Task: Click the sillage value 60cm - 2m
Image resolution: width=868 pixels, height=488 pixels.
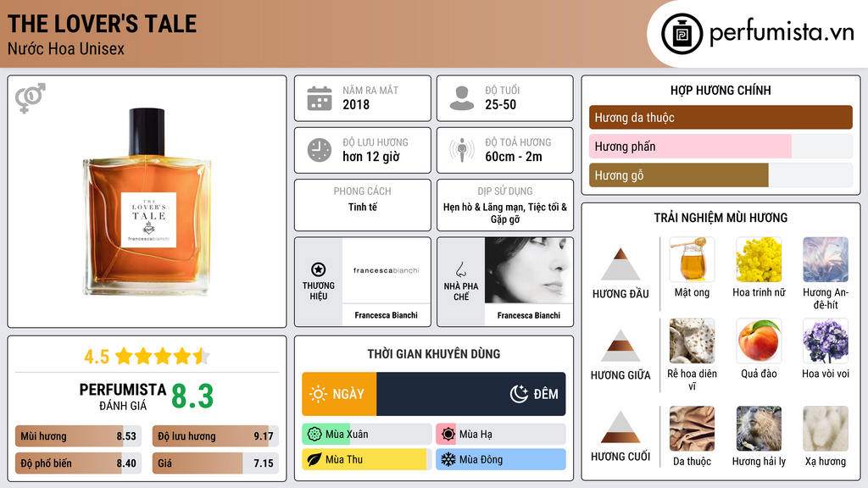Action: click(x=514, y=157)
